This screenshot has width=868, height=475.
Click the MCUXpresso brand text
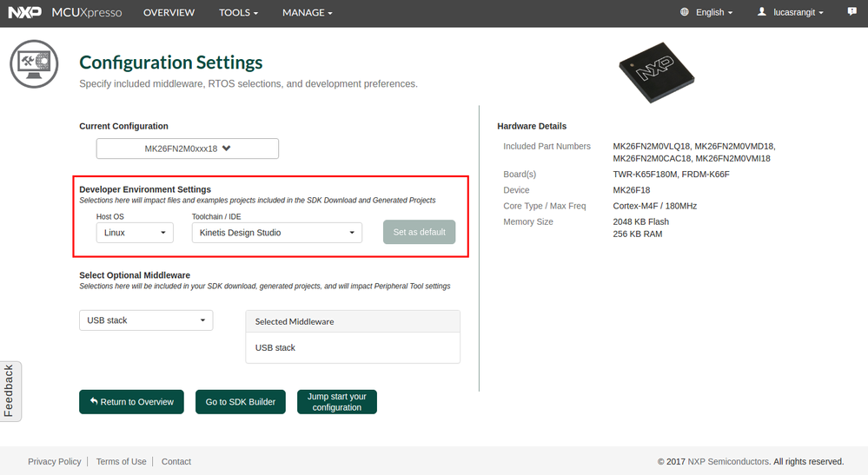86,12
